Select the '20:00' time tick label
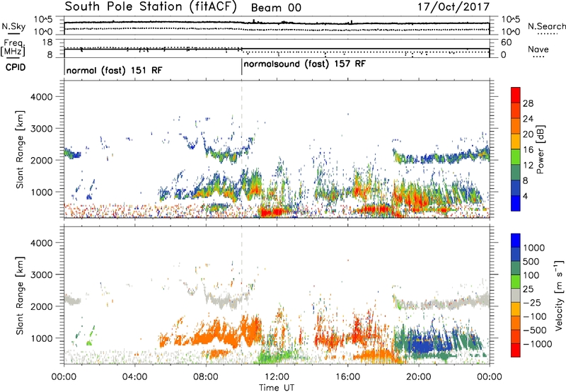Viewport: 566px width, 392px height. click(x=418, y=377)
